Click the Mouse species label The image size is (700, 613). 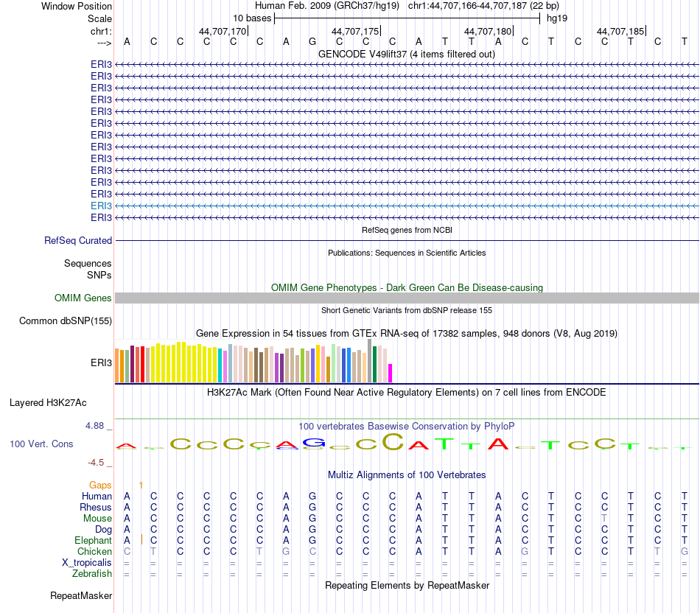tap(97, 519)
